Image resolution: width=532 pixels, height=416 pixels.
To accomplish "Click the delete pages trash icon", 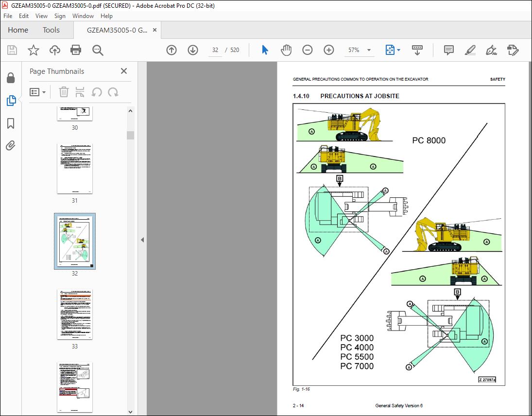I will [64, 92].
